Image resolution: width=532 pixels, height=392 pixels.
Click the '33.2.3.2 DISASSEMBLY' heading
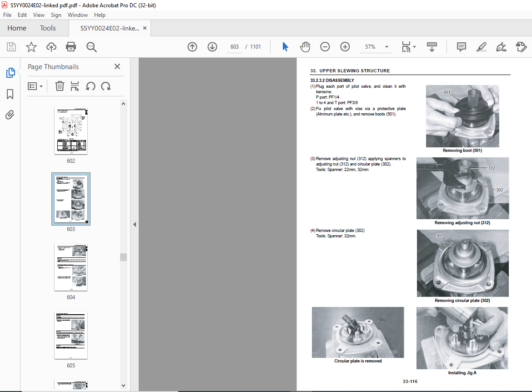click(332, 80)
